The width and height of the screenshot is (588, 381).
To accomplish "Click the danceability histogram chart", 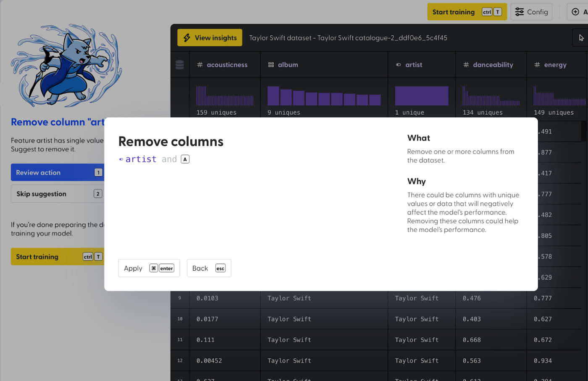I will click(491, 96).
